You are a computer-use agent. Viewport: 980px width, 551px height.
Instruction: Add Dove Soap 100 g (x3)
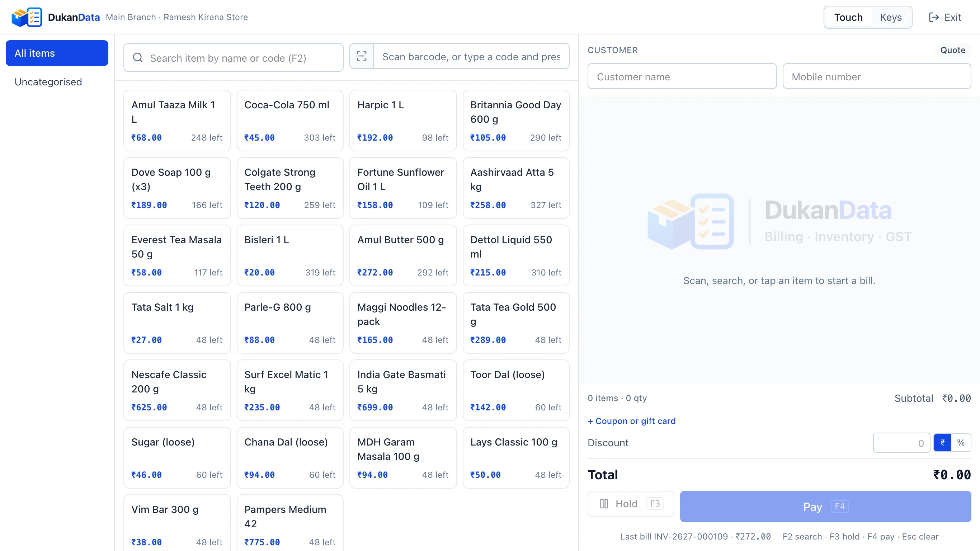[x=177, y=188]
